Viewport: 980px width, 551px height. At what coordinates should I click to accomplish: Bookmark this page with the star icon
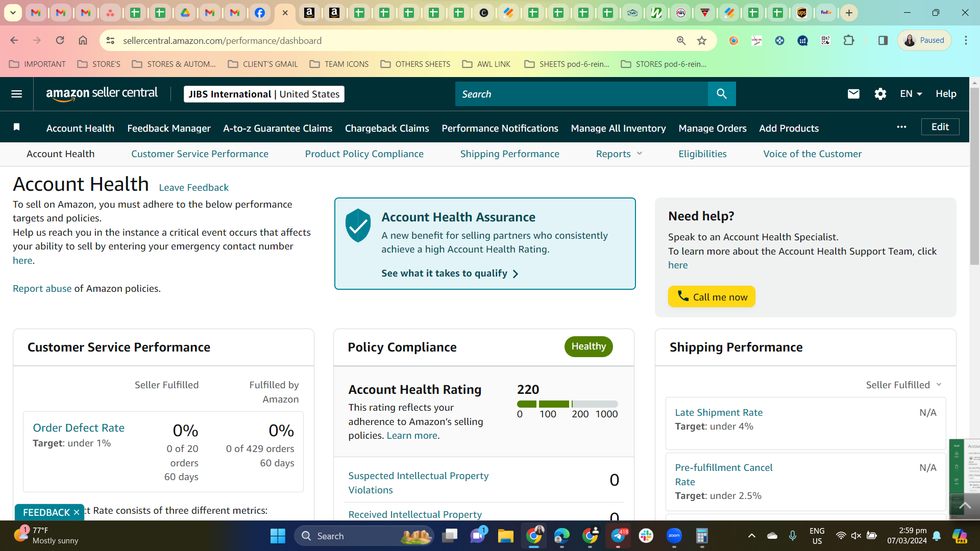point(702,40)
